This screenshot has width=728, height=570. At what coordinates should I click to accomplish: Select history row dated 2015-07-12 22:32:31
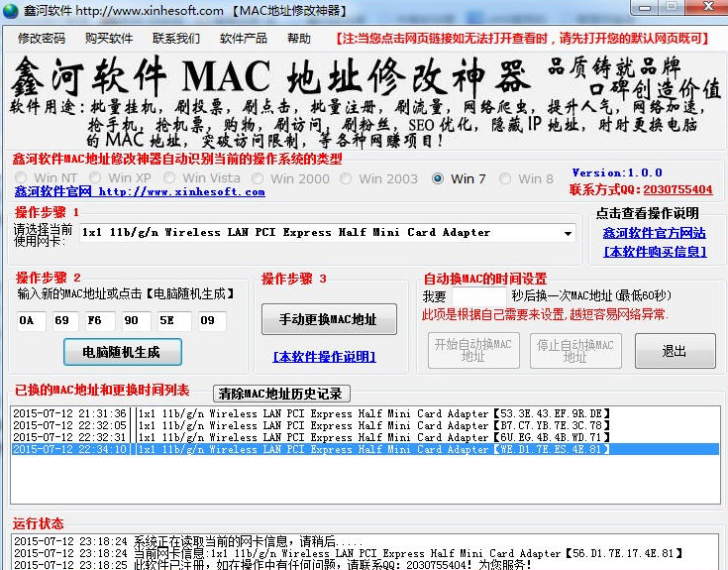click(x=364, y=437)
